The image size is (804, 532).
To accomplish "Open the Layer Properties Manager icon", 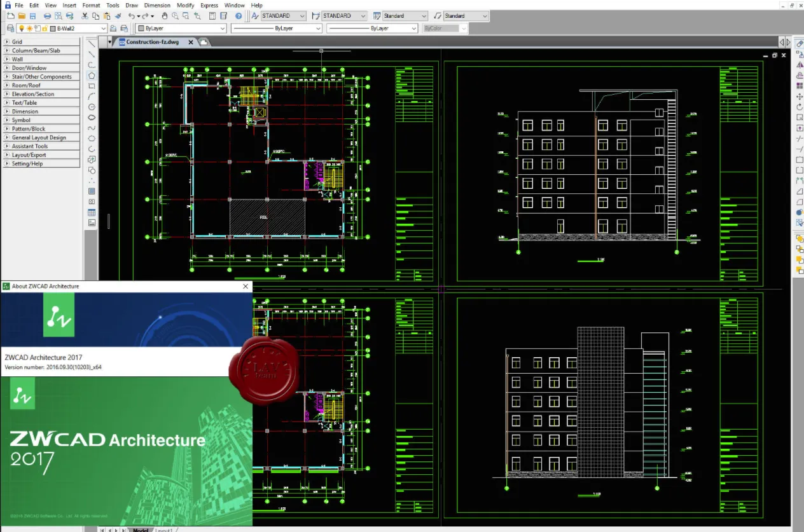I will click(10, 28).
